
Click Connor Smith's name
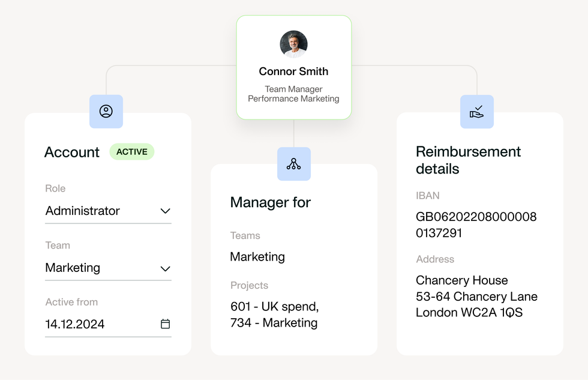(293, 71)
